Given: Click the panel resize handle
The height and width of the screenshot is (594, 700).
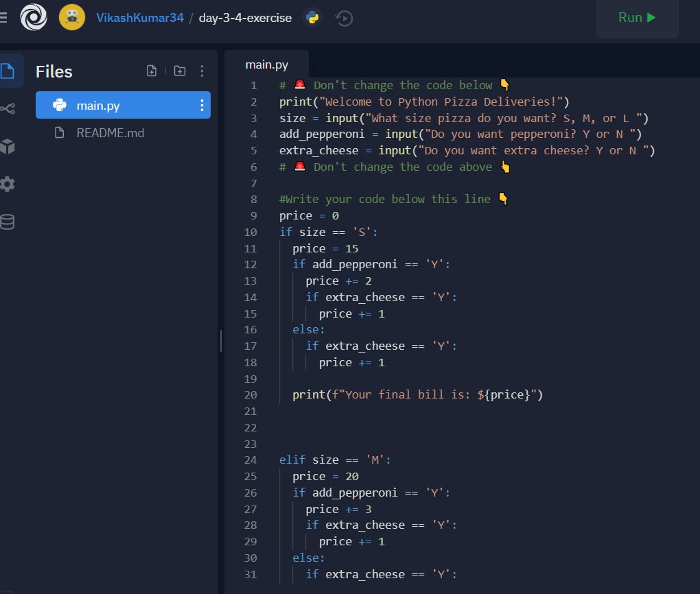Looking at the screenshot, I should (221, 341).
